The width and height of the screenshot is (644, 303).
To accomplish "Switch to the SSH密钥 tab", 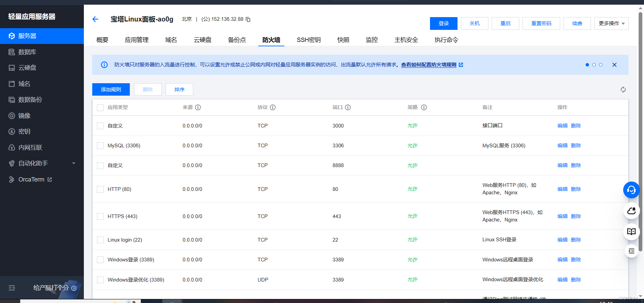I will tap(309, 40).
